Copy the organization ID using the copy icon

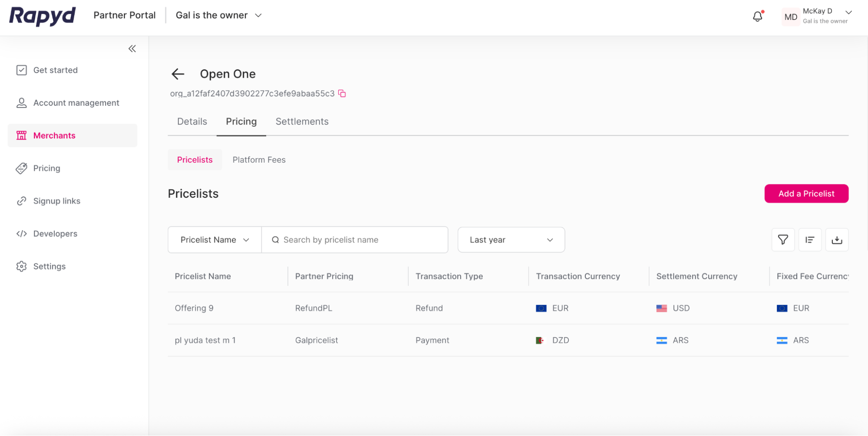pyautogui.click(x=342, y=94)
